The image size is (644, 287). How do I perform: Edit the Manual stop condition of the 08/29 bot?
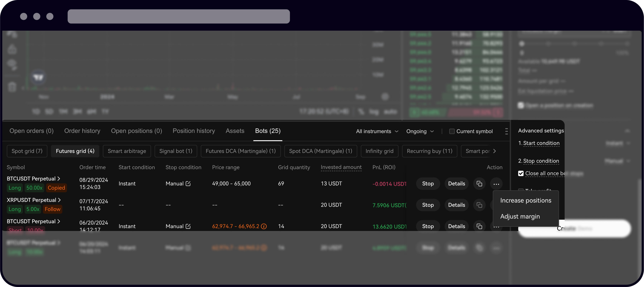click(188, 184)
